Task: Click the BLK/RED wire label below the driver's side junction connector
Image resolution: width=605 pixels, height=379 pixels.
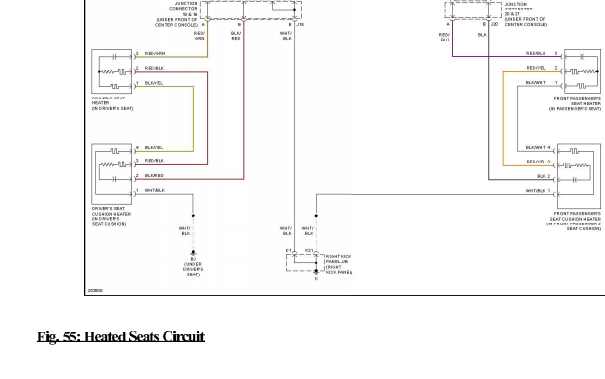Action: (x=236, y=36)
